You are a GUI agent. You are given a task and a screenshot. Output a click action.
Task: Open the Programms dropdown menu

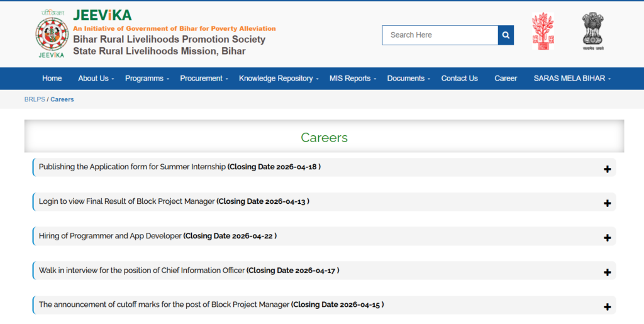coord(147,79)
